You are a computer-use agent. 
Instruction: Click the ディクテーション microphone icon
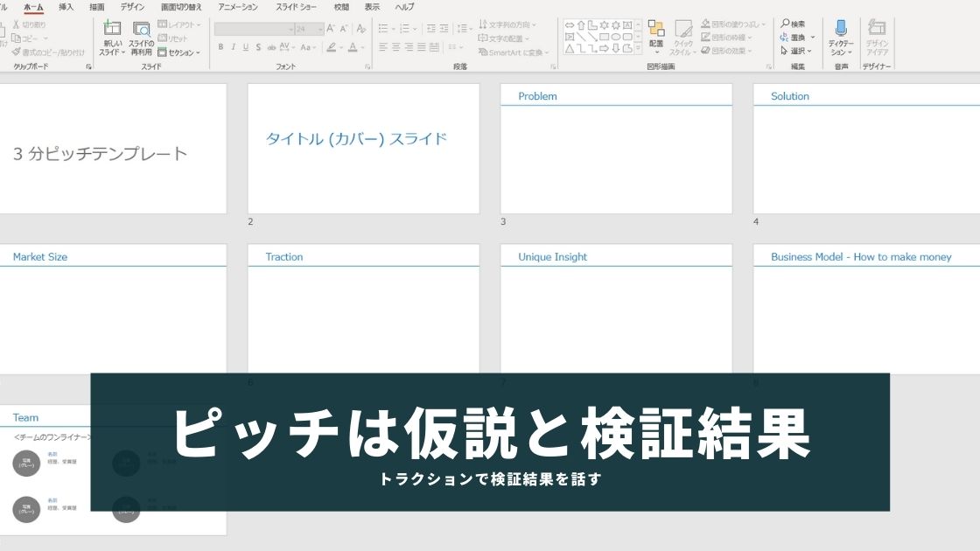(841, 28)
